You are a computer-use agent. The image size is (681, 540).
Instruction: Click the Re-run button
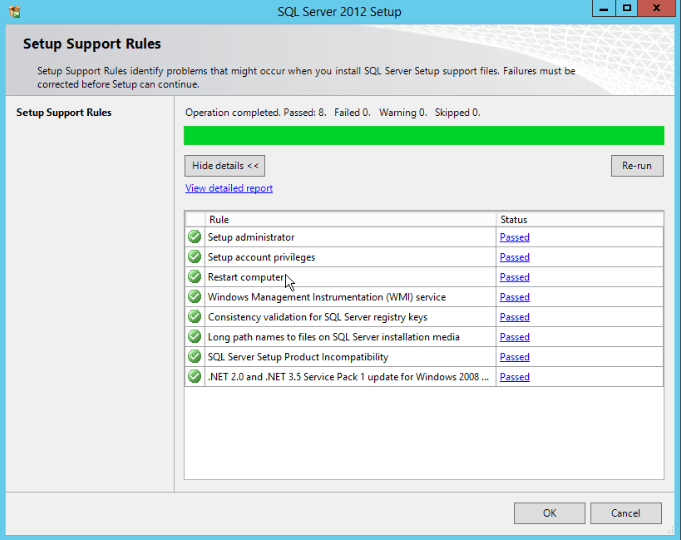(x=636, y=166)
